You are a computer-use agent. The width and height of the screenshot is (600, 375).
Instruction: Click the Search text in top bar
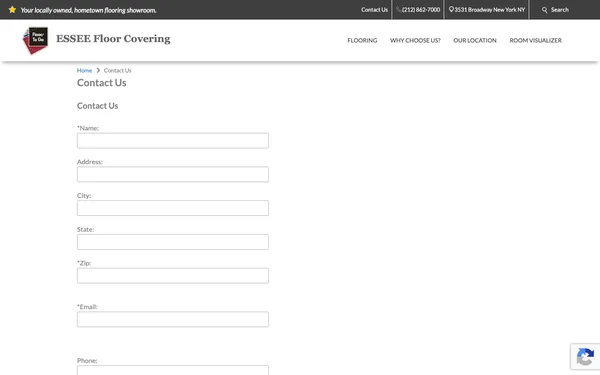click(x=560, y=10)
